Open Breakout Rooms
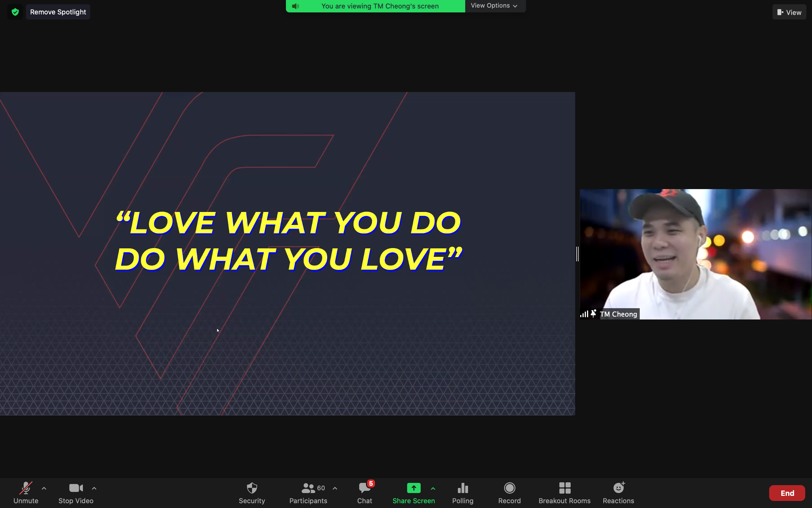812x508 pixels. coord(564,492)
